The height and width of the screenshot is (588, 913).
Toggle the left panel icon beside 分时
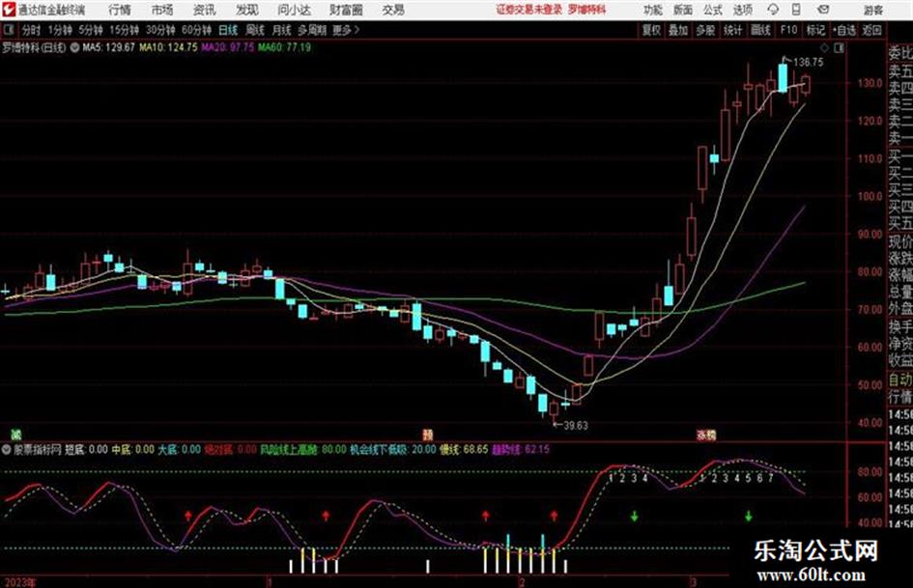tap(8, 30)
